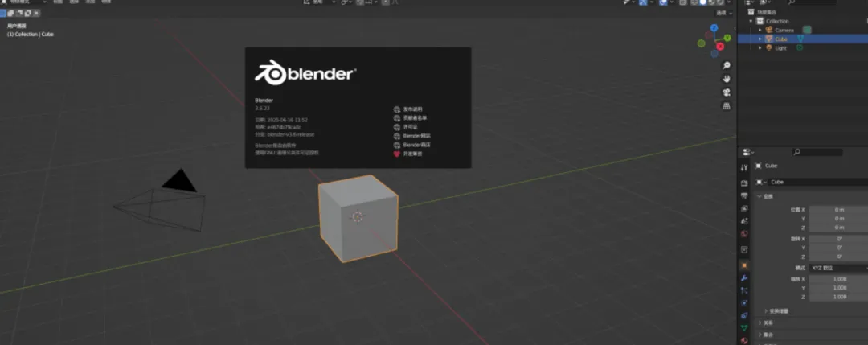Switch to wireframe viewport shading
Image resolution: width=868 pixels, height=345 pixels.
[694, 2]
